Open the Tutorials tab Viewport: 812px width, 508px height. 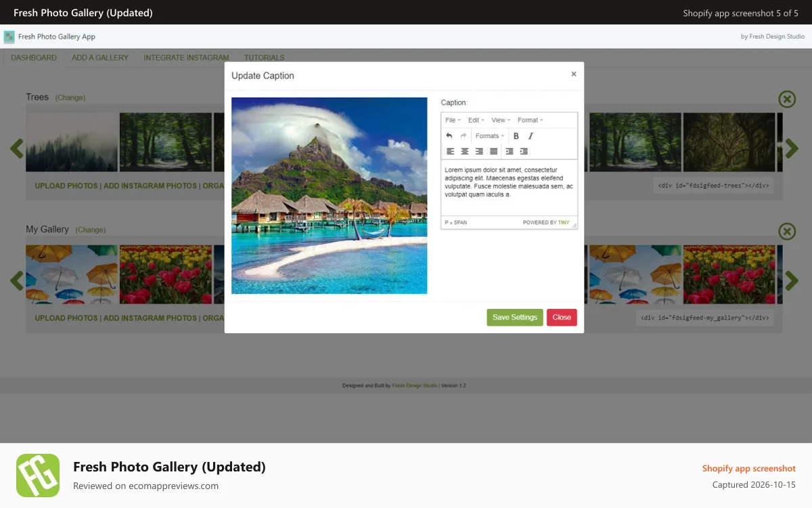pos(264,58)
